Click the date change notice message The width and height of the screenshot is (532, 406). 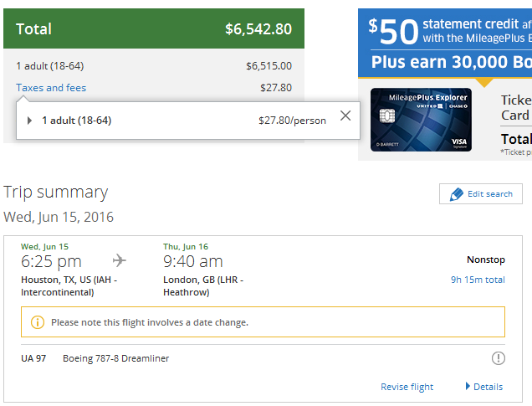pyautogui.click(x=150, y=322)
